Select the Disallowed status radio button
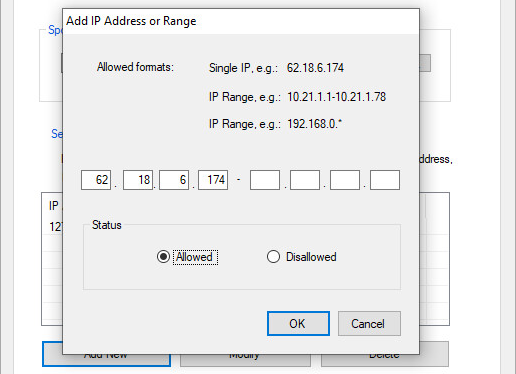The image size is (516, 374). [x=273, y=257]
